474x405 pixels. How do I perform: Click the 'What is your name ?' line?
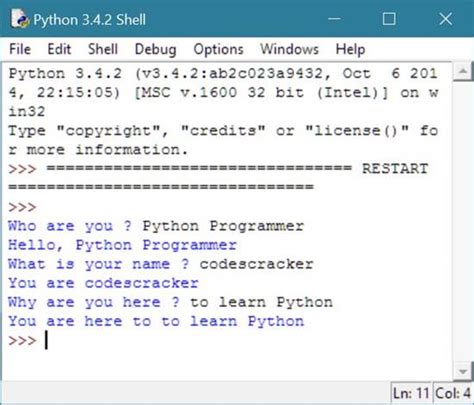(161, 264)
